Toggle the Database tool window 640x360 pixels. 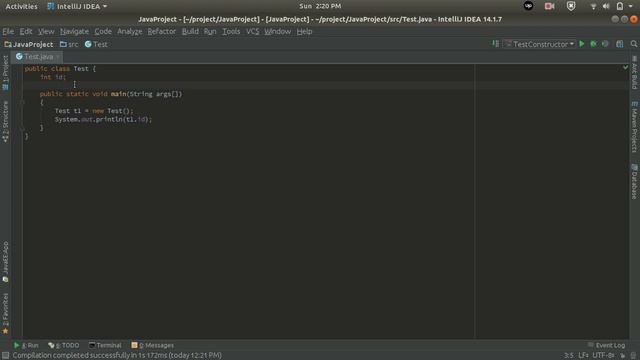tap(634, 182)
